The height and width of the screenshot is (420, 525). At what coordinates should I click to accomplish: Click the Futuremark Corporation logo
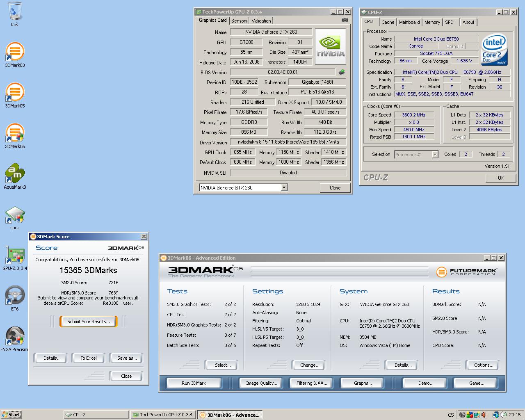(467, 272)
